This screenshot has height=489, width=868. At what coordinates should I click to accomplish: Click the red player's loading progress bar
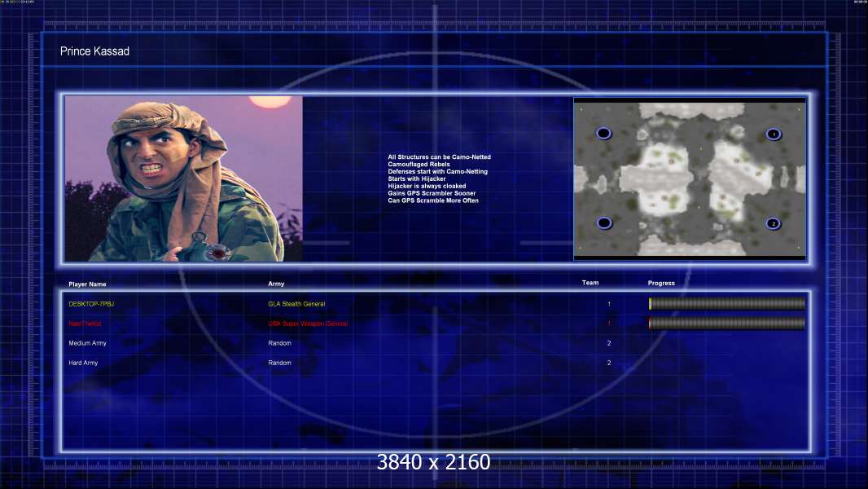coord(727,324)
